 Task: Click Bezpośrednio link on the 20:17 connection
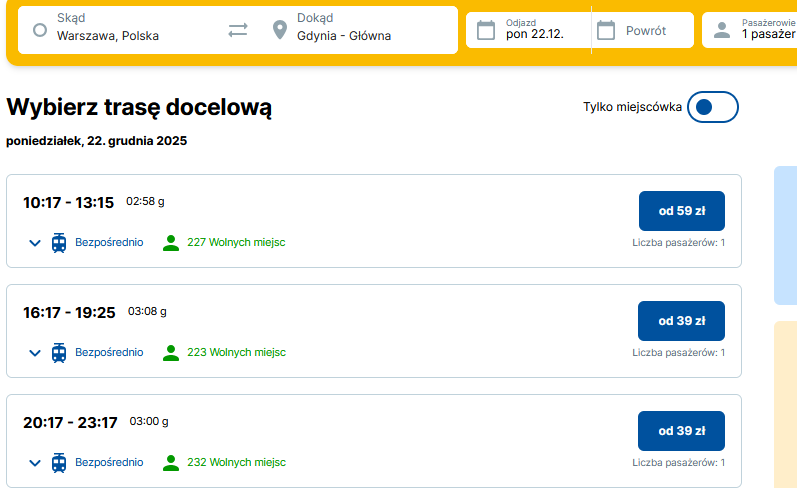click(109, 462)
